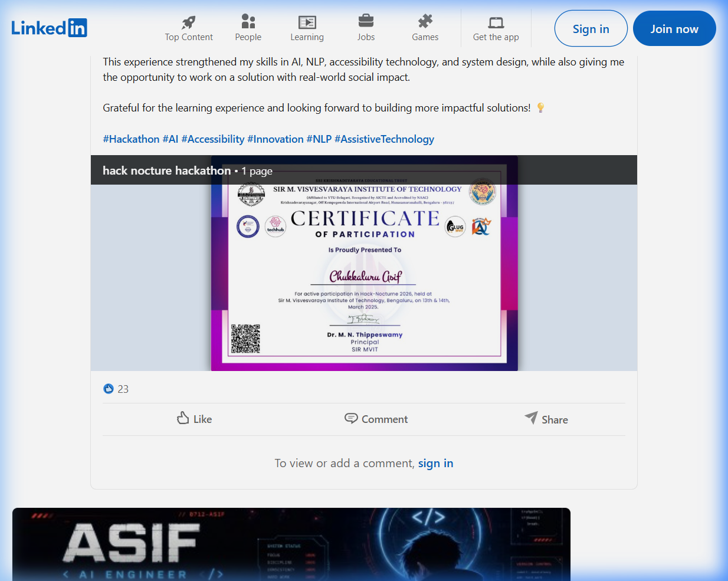Viewport: 728px width, 581px height.
Task: Open the #Hackathon hashtag
Action: (x=131, y=139)
